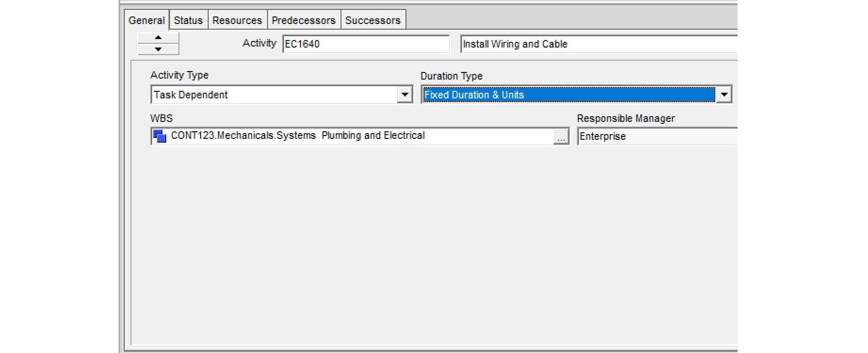The height and width of the screenshot is (353, 868).
Task: Click the Responsible Manager Enterprise field
Action: coord(657,136)
